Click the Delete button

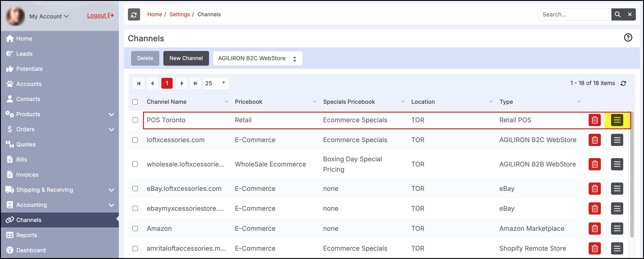click(145, 58)
